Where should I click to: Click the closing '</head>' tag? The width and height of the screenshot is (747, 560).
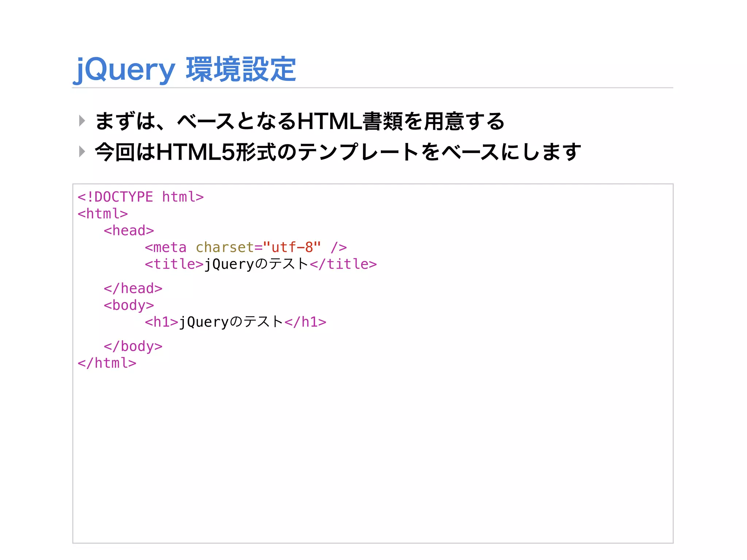pyautogui.click(x=133, y=288)
